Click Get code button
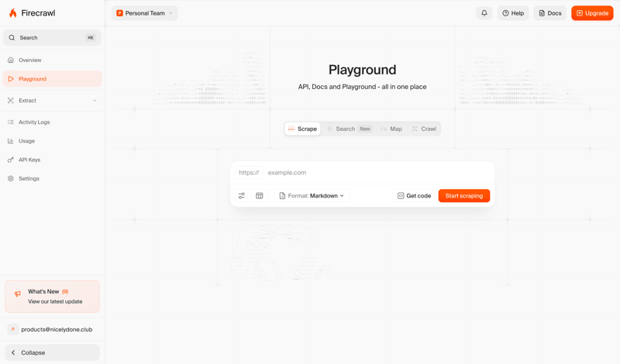 [x=414, y=196]
